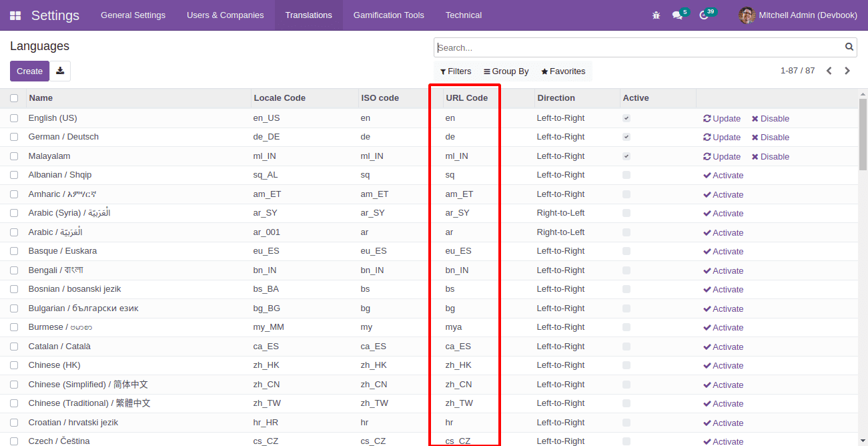Activate the Catalan / Català language
Viewport: 868px width, 446px height.
click(x=723, y=347)
